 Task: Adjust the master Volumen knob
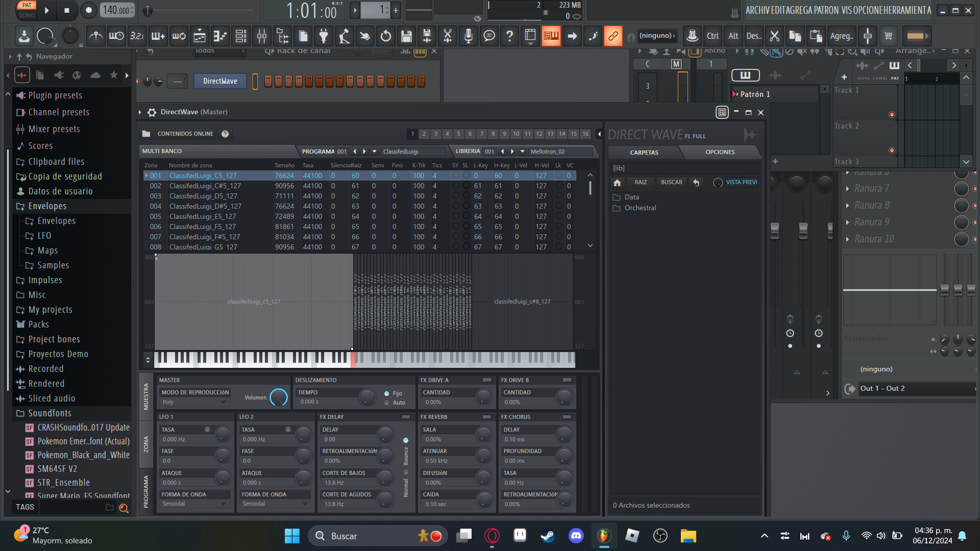279,397
